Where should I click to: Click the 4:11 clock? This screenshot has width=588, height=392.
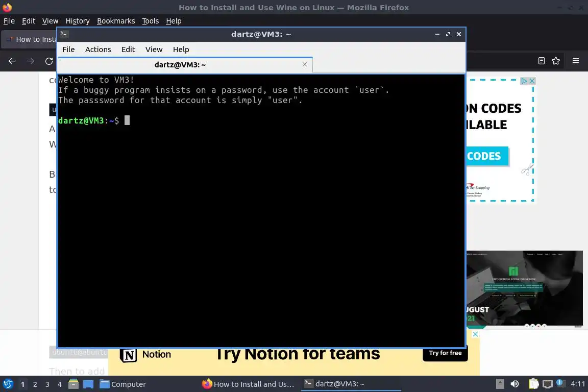[x=577, y=384]
